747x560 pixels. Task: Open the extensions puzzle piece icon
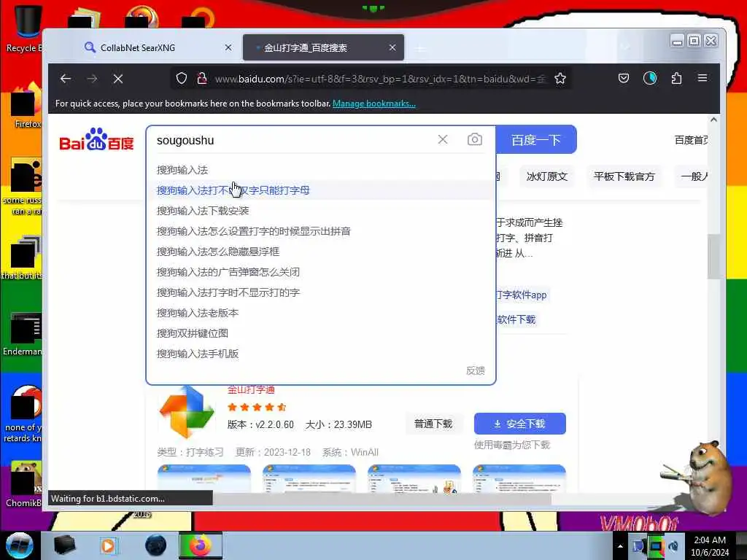point(676,78)
